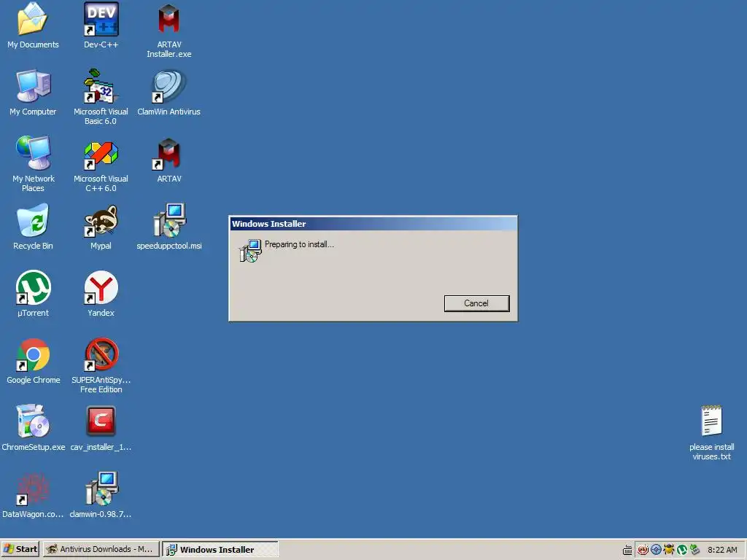Click the keyboard icon in taskbar
The width and height of the screenshot is (747, 560).
627,550
